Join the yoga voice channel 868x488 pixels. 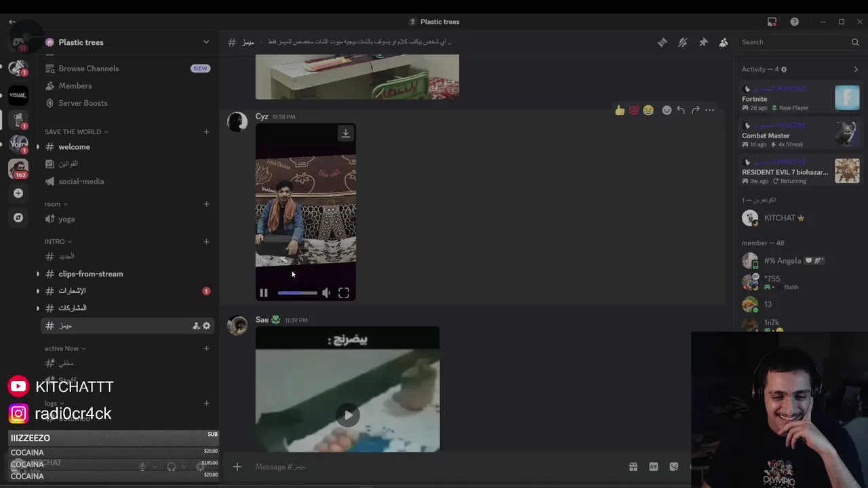pos(127,219)
